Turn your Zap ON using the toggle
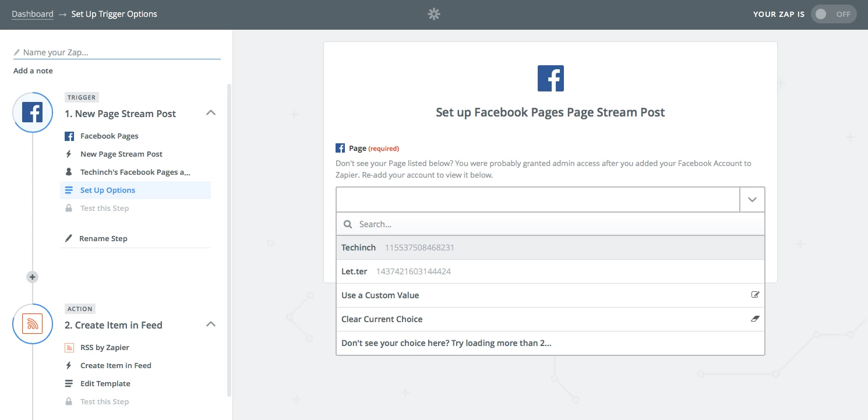This screenshot has height=420, width=868. 834,13
